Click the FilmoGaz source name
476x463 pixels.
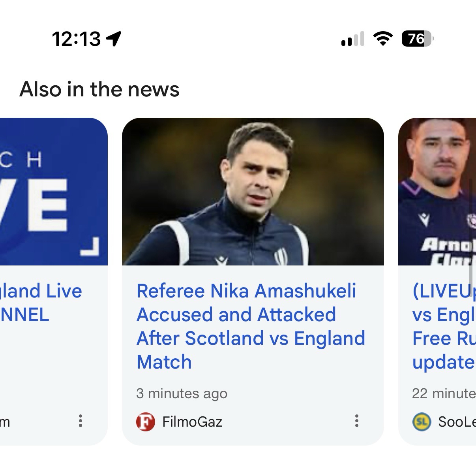[192, 422]
